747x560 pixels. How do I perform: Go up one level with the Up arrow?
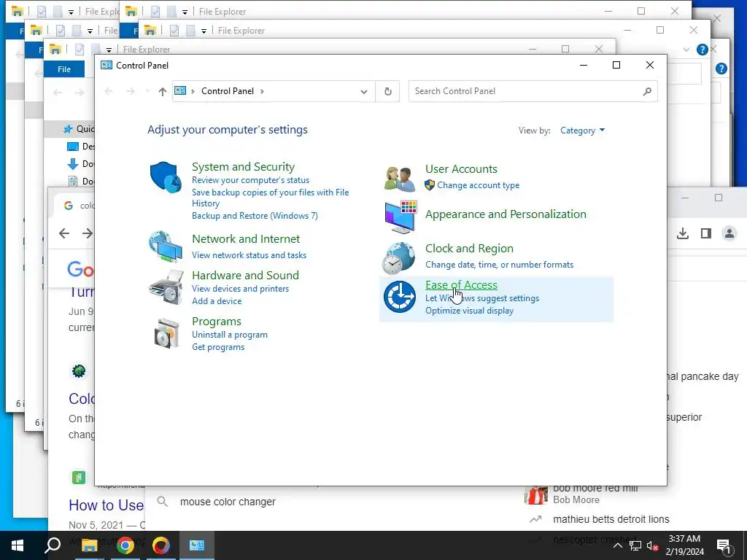point(163,91)
